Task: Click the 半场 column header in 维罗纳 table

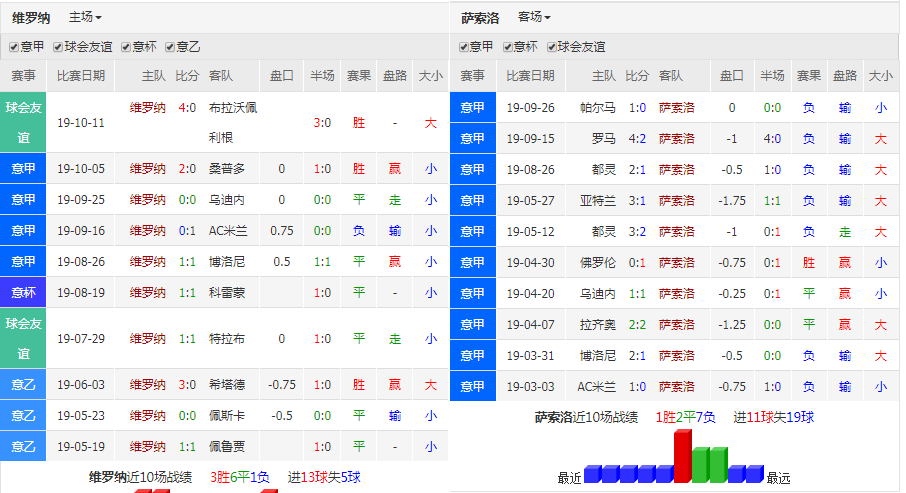Action: point(322,76)
